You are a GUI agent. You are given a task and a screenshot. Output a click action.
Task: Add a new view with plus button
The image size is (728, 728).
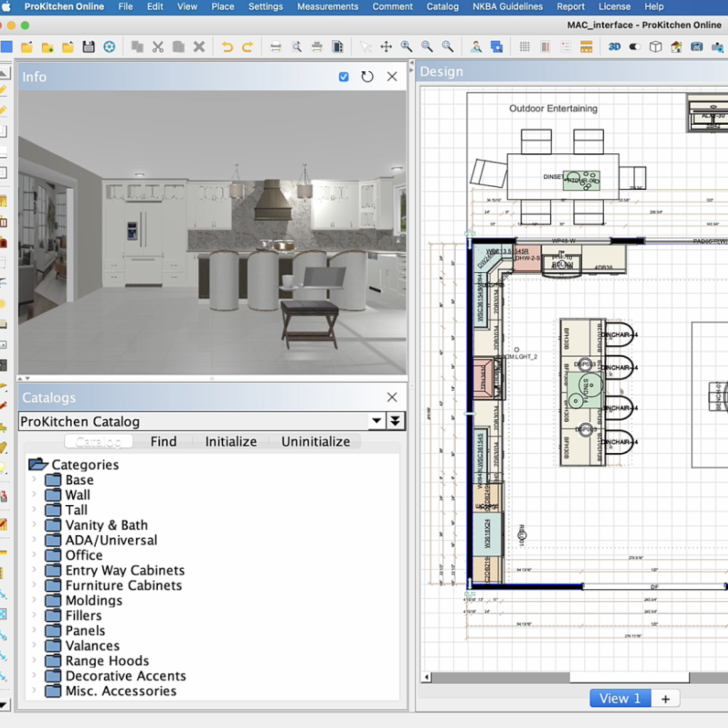pyautogui.click(x=665, y=699)
